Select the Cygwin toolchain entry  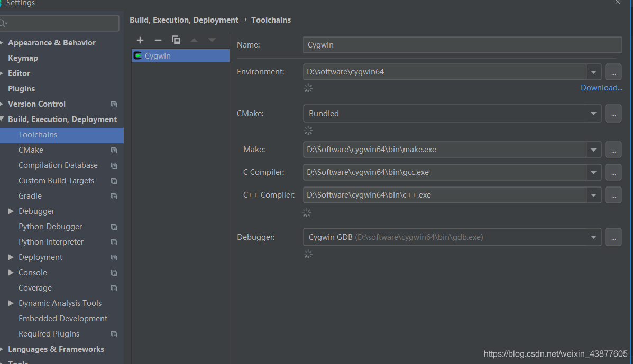click(x=180, y=55)
